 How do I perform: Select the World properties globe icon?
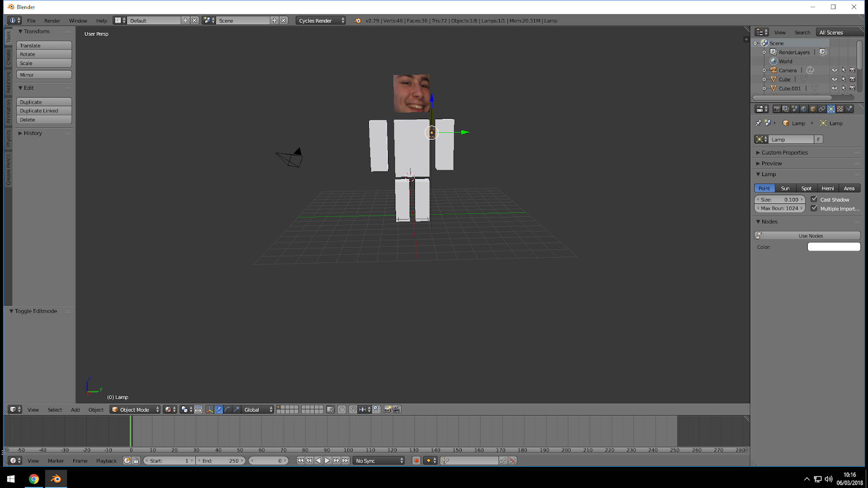pos(804,108)
